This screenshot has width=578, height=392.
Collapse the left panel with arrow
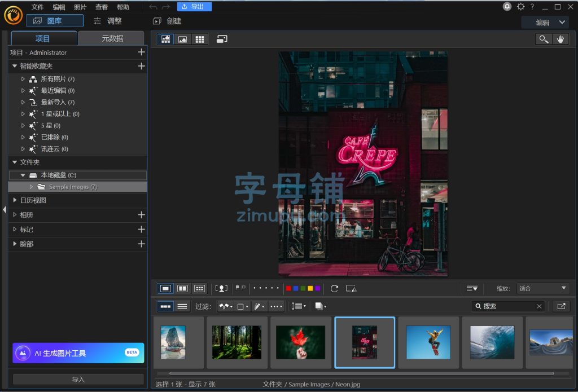5,210
